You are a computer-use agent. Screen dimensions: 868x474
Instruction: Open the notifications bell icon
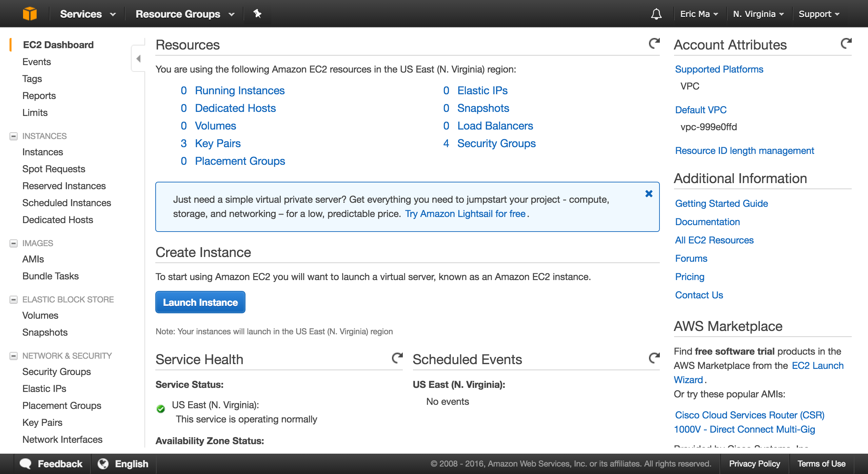click(x=656, y=14)
